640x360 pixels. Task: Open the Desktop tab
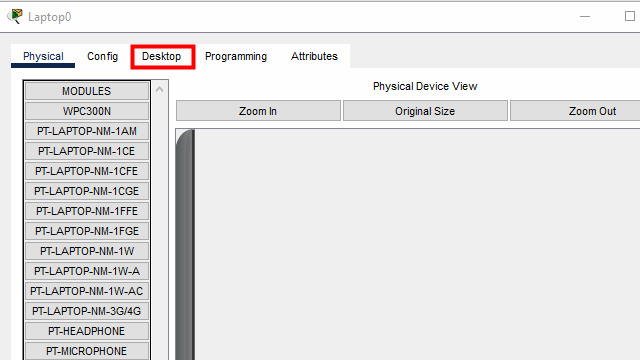pos(162,56)
